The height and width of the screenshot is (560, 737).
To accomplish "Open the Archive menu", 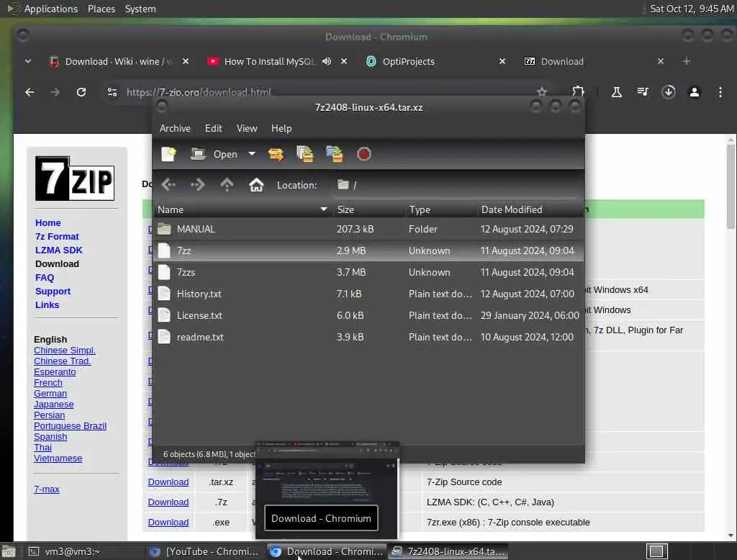I will point(175,128).
